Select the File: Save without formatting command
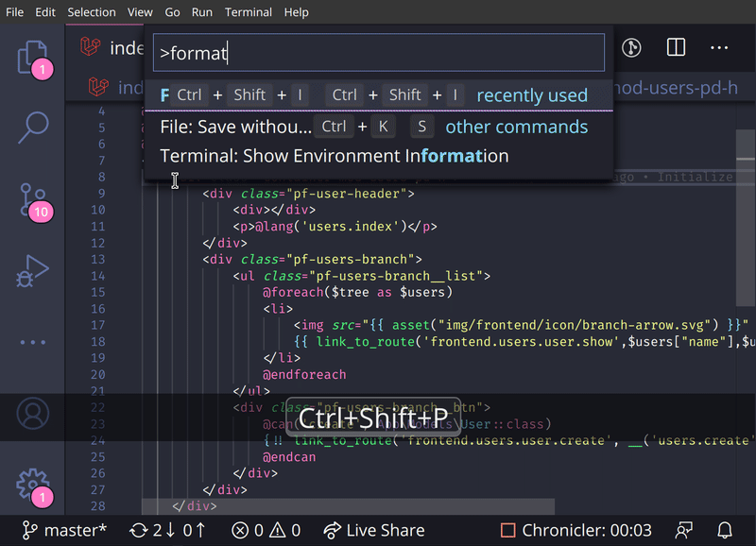Screen dimensions: 756x546 (x=236, y=127)
